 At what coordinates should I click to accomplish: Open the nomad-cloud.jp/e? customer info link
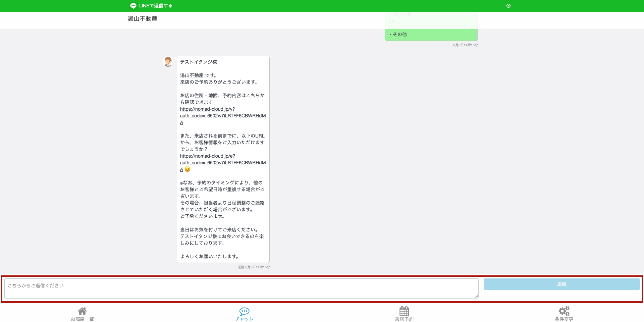(x=223, y=163)
